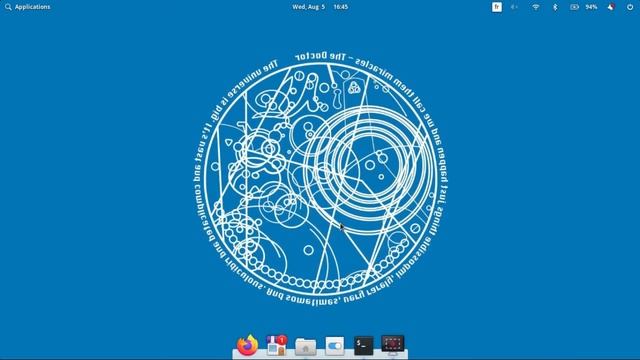
Task: Open the Screenshot tool in the dock
Action: click(393, 344)
